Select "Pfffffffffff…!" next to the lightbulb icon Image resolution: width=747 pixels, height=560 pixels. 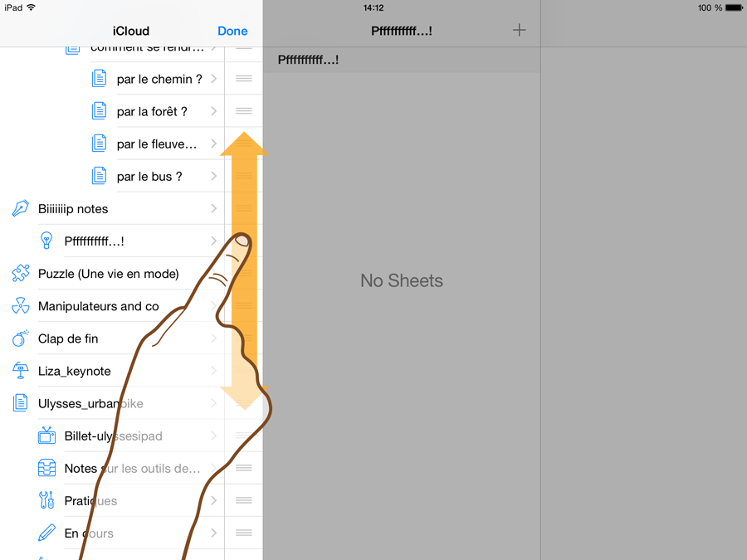point(95,241)
